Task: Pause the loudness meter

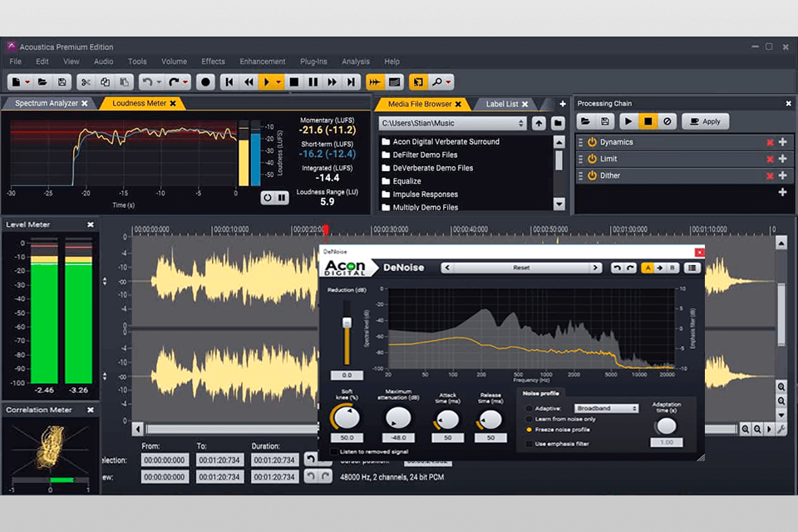Action: (282, 198)
